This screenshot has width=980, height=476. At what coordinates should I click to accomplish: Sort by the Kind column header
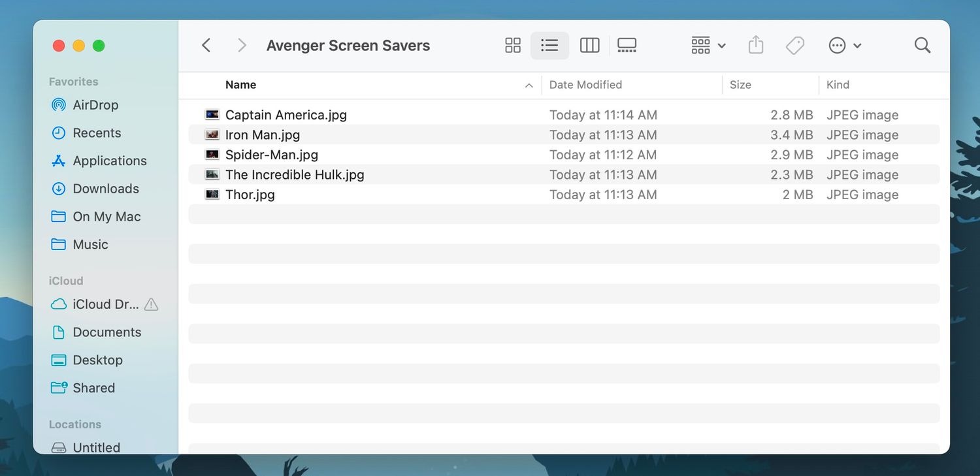click(838, 85)
